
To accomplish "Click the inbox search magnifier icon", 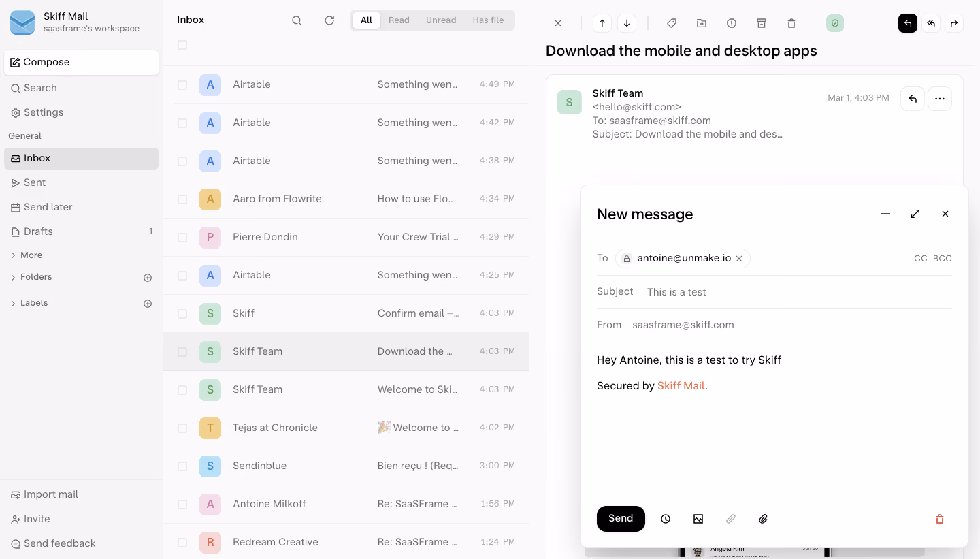I will (297, 20).
